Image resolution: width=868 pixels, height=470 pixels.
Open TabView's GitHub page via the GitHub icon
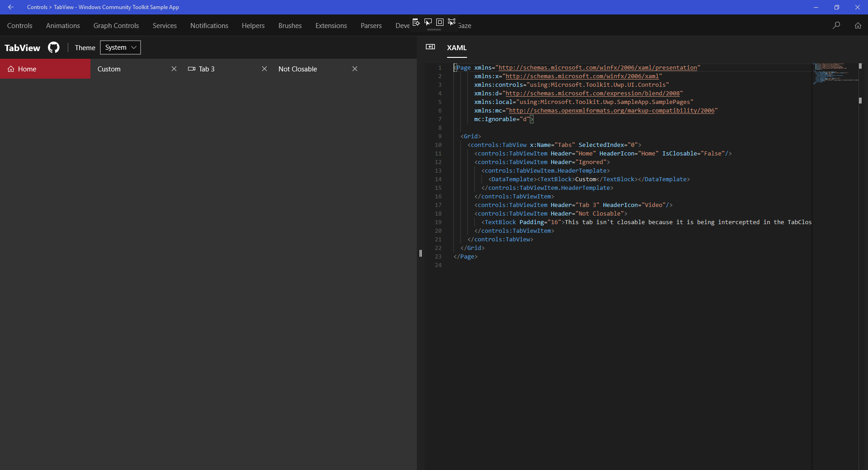(x=53, y=47)
